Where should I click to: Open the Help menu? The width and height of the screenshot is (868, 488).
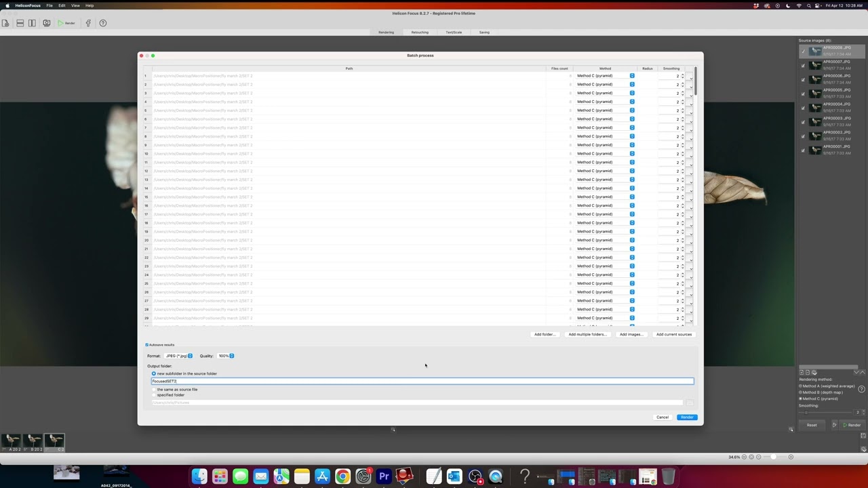point(90,5)
